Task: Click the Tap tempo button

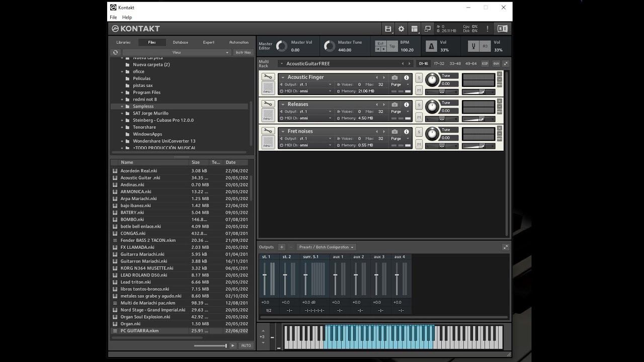Action: click(392, 46)
